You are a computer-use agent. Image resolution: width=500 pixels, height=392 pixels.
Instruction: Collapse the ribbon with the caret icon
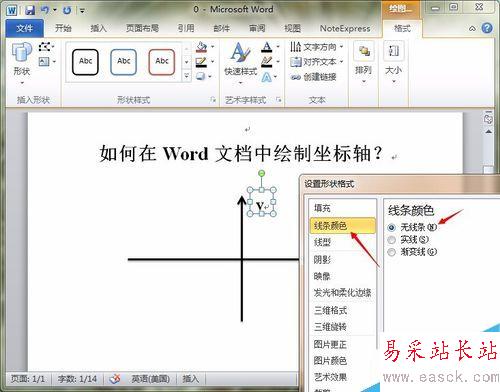tap(472, 29)
